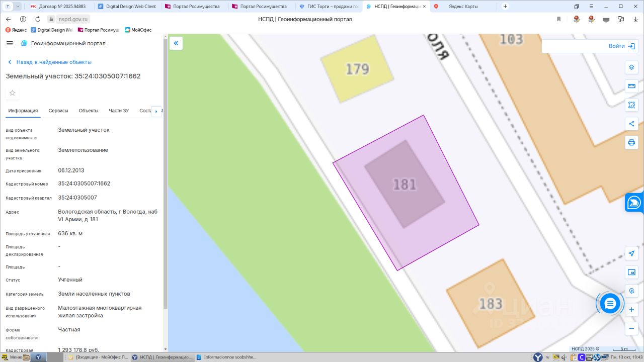
Task: Zoom out on the map
Action: (631, 329)
